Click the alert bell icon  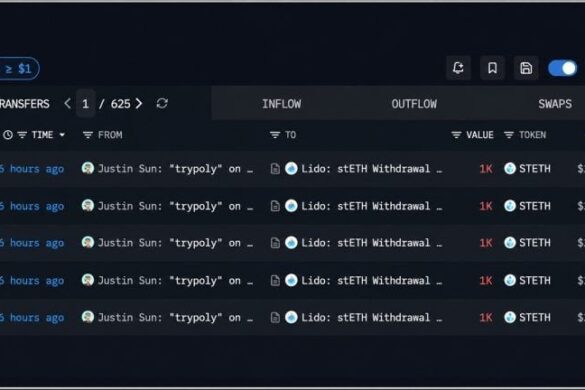[458, 68]
